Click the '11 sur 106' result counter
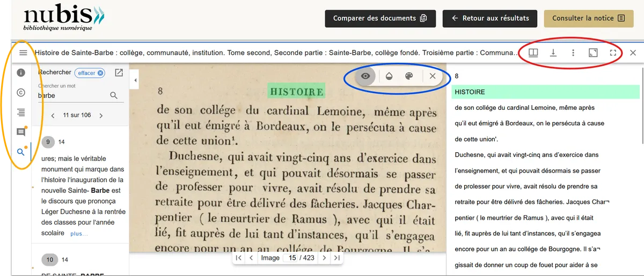Viewport: 644px width, 276px height. coord(77,115)
